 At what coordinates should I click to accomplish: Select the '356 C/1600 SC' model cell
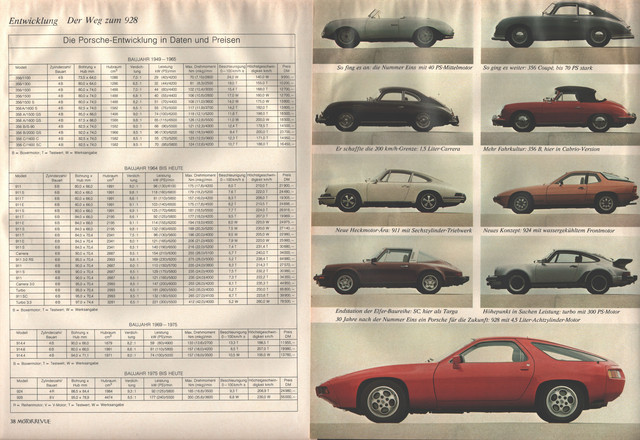[x=27, y=145]
